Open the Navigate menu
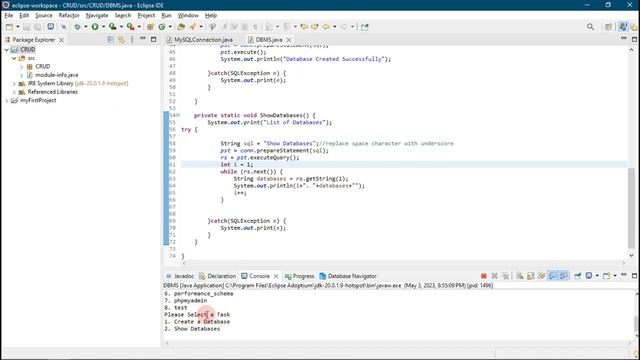Viewport: 640px width, 360px height. coord(97,15)
